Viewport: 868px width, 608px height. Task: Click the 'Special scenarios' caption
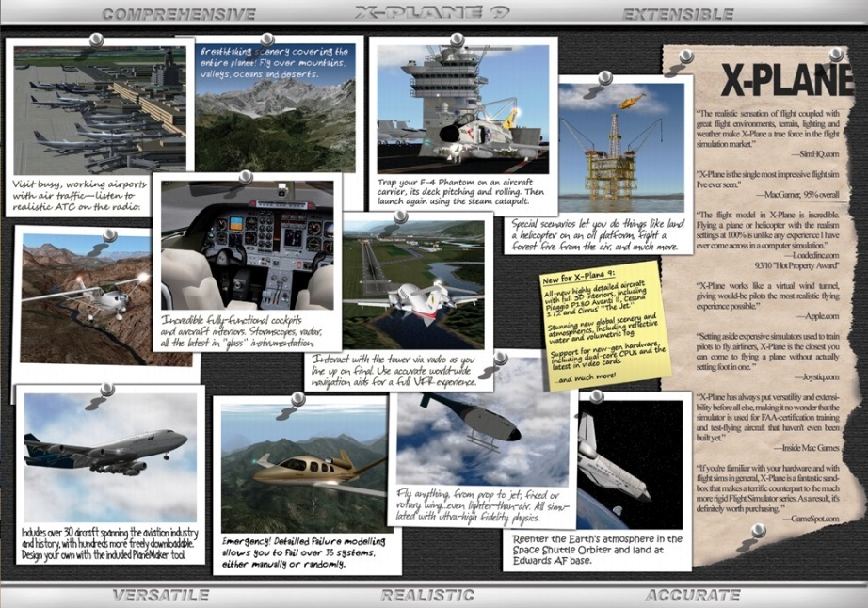[598, 235]
